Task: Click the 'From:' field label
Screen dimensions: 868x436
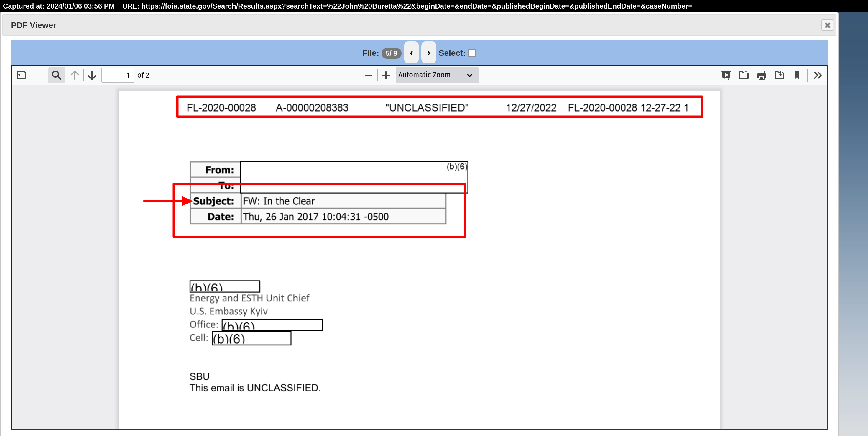Action: [x=219, y=170]
